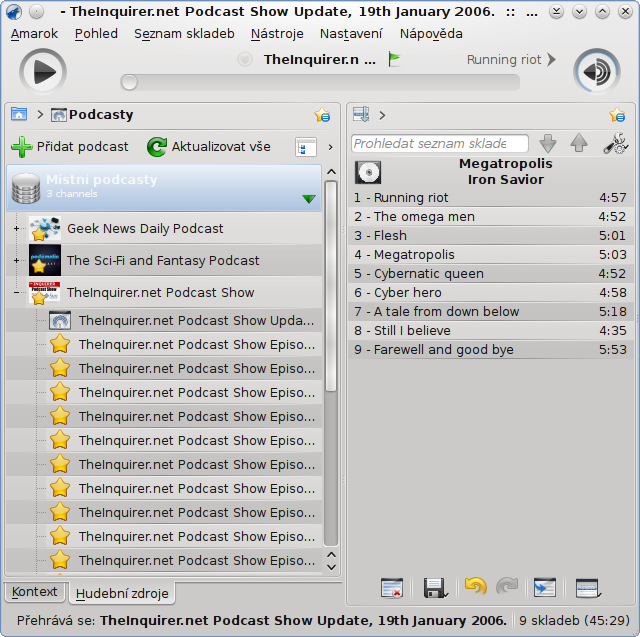Click the playback progress slider knob
The height and width of the screenshot is (637, 640).
coord(129,82)
